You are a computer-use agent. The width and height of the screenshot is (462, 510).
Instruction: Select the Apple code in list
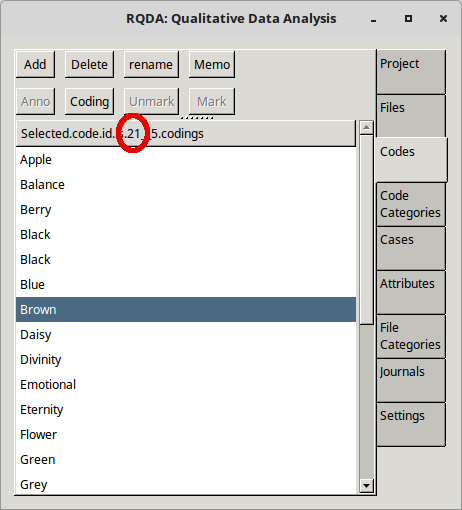(186, 160)
